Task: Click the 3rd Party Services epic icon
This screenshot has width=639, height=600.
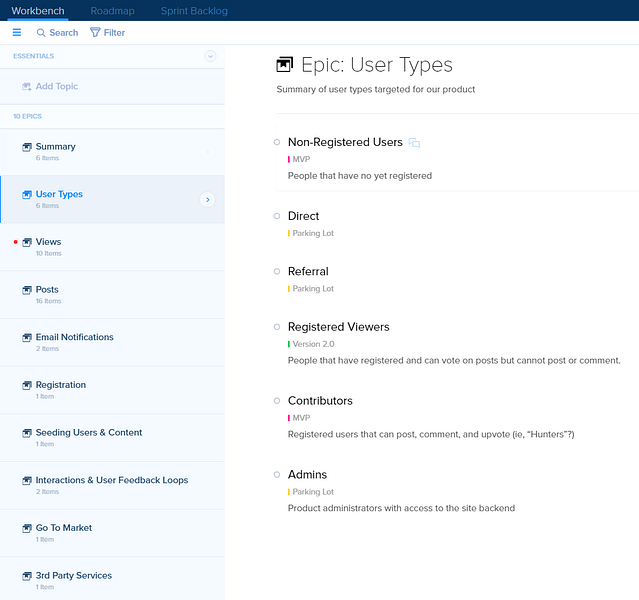Action: (27, 576)
